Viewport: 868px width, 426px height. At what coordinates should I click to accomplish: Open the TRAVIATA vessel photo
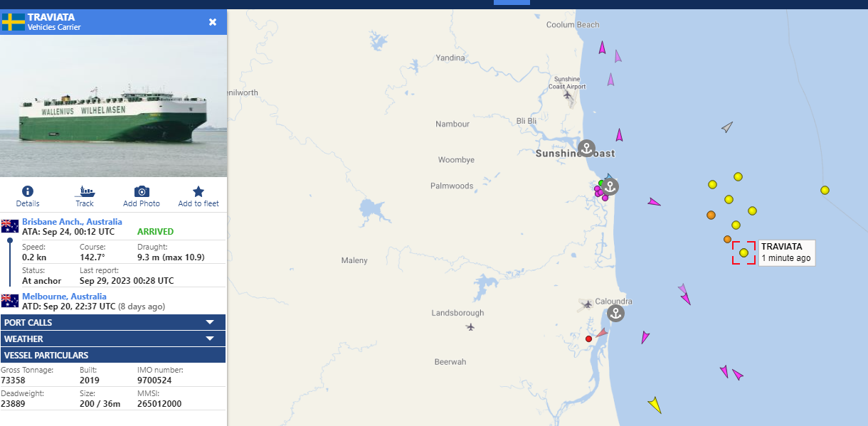113,106
